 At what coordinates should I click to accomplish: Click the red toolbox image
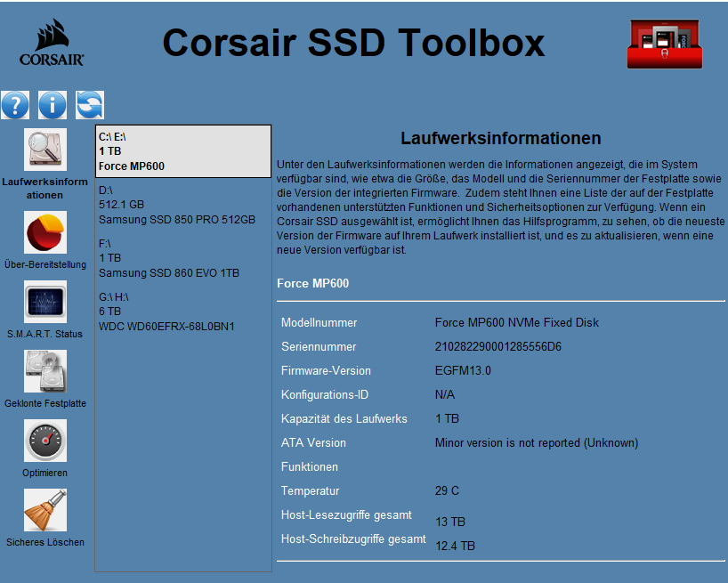665,44
